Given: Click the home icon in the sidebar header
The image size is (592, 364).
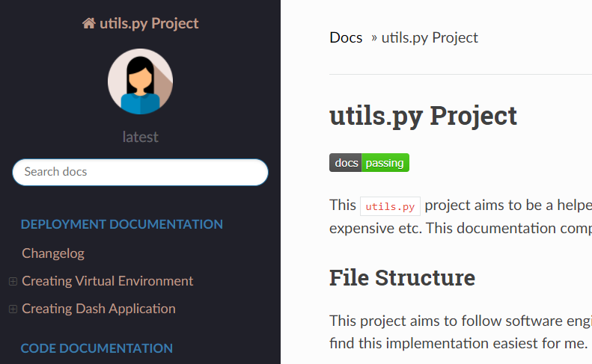Looking at the screenshot, I should pos(89,23).
